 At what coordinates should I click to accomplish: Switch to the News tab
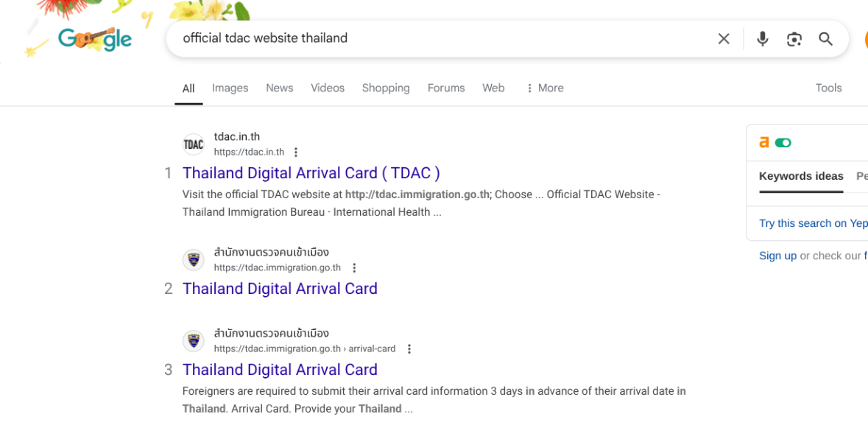tap(280, 88)
